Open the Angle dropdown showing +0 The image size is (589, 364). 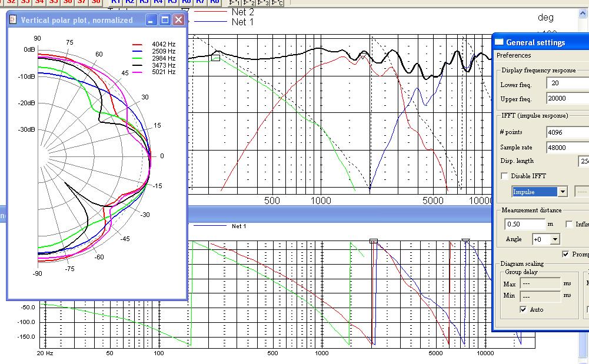click(x=555, y=239)
